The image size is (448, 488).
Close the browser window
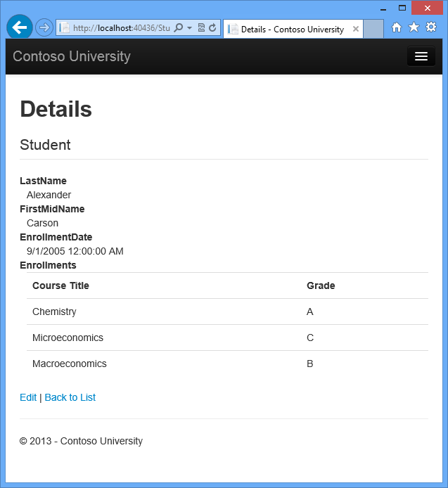click(427, 8)
